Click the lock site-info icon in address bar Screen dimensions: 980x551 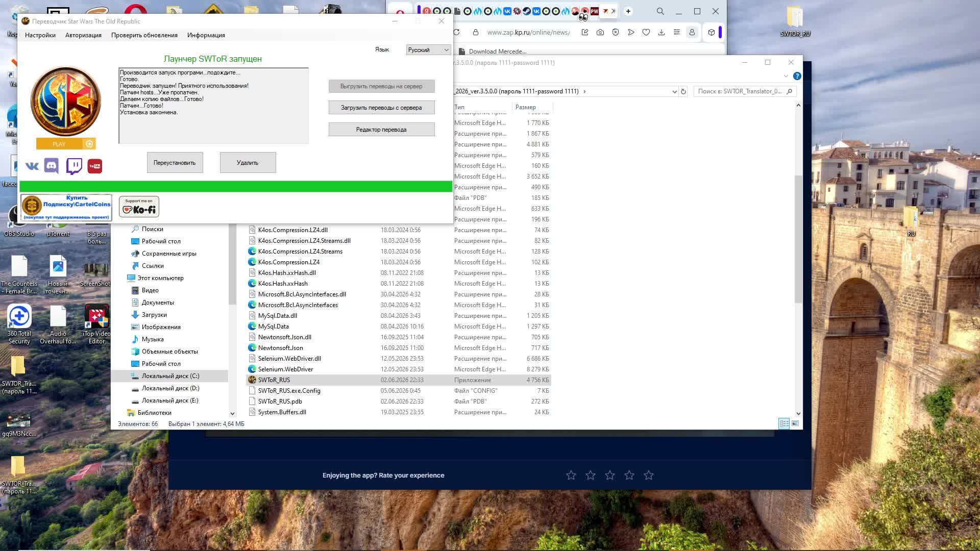pos(476,32)
